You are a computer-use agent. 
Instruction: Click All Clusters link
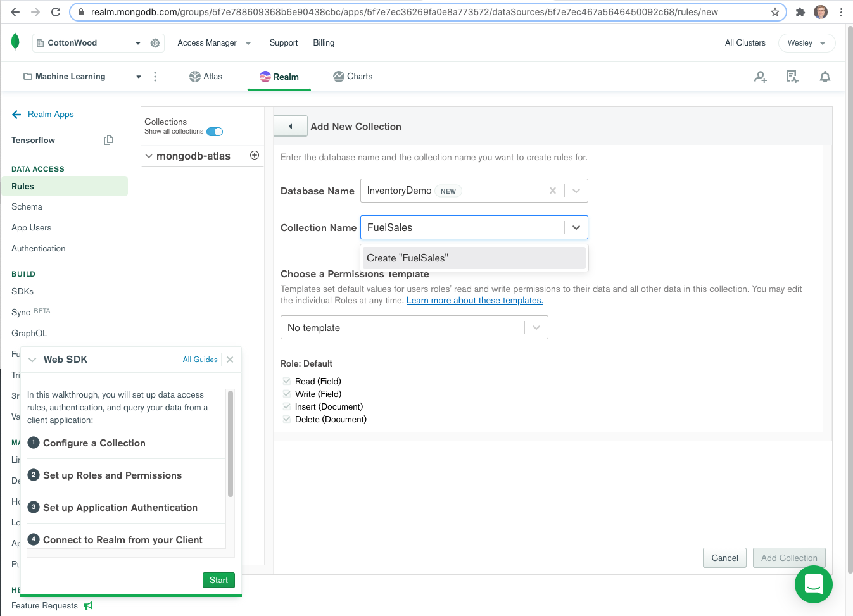pos(745,43)
